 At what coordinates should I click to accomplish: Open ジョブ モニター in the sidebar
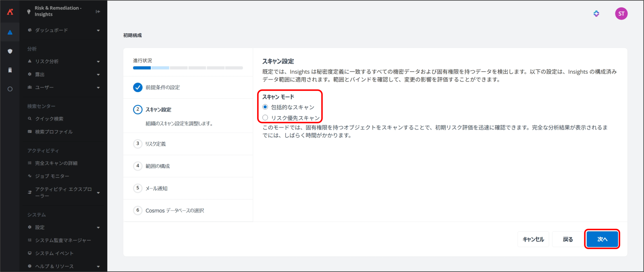coord(52,176)
